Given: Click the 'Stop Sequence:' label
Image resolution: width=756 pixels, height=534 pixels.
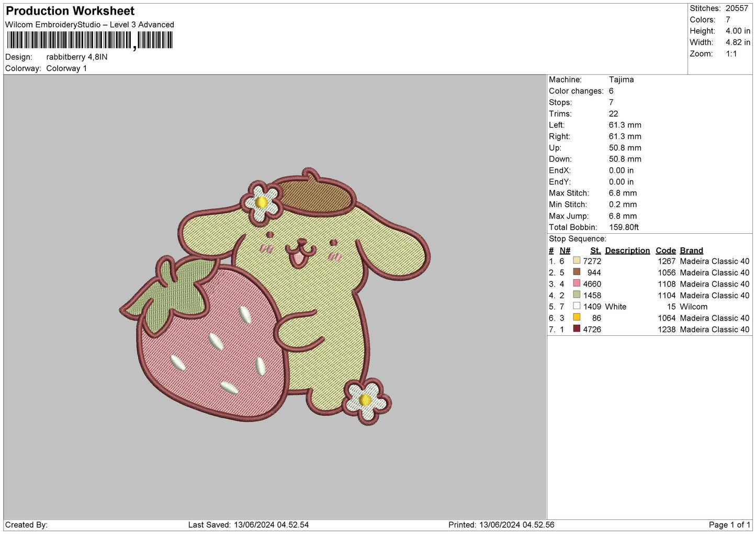Looking at the screenshot, I should (577, 239).
